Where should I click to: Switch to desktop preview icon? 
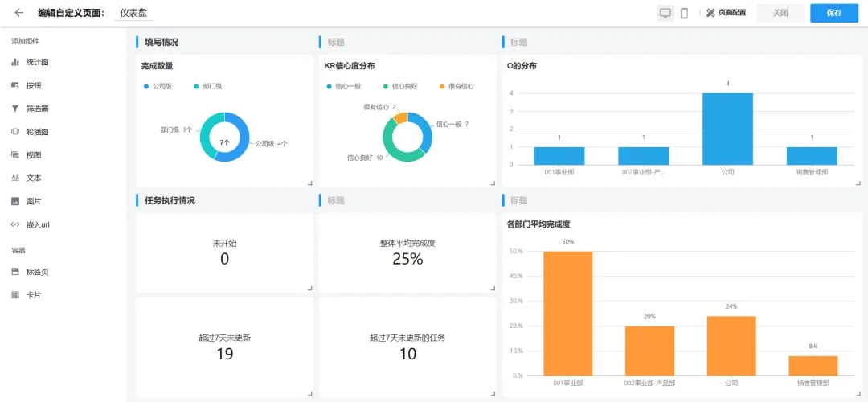[x=665, y=14]
